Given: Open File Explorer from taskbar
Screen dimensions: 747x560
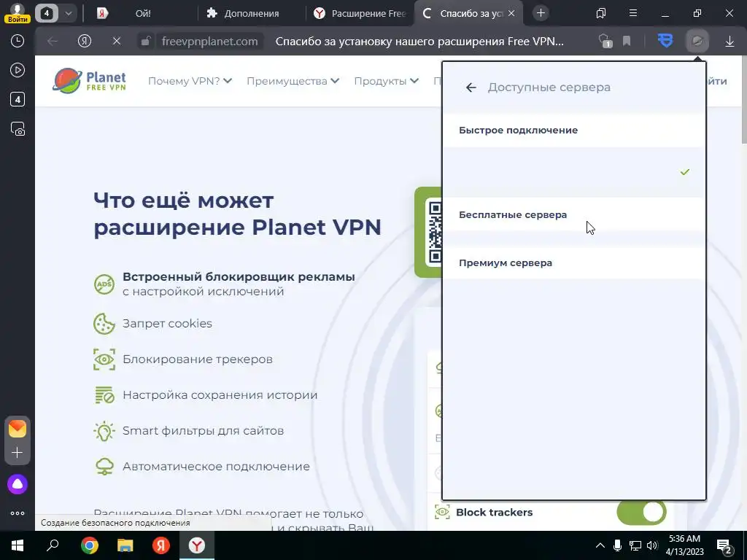Looking at the screenshot, I should [125, 545].
